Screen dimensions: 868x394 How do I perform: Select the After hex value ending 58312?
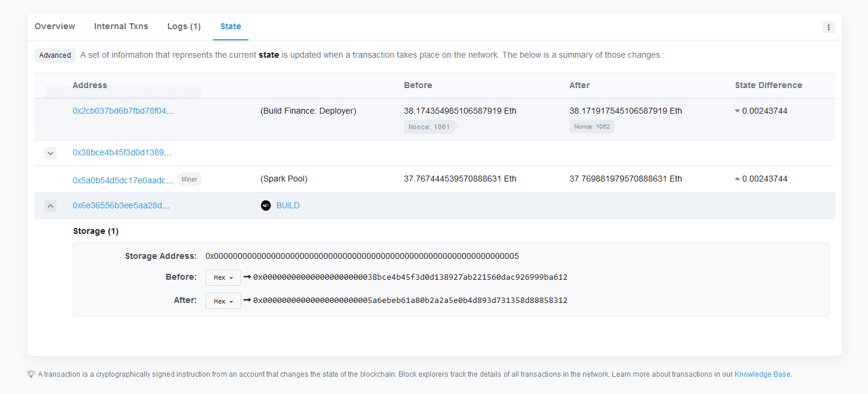coord(410,300)
